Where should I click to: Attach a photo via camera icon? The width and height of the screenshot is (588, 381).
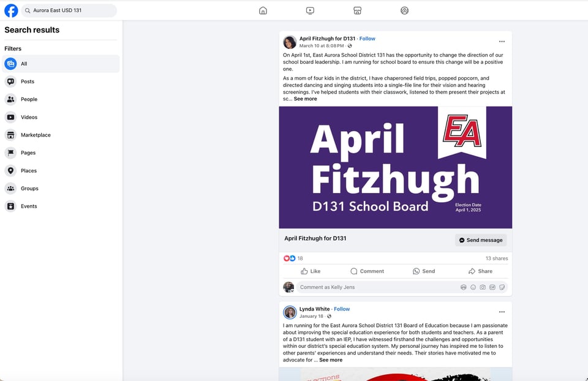pos(483,287)
